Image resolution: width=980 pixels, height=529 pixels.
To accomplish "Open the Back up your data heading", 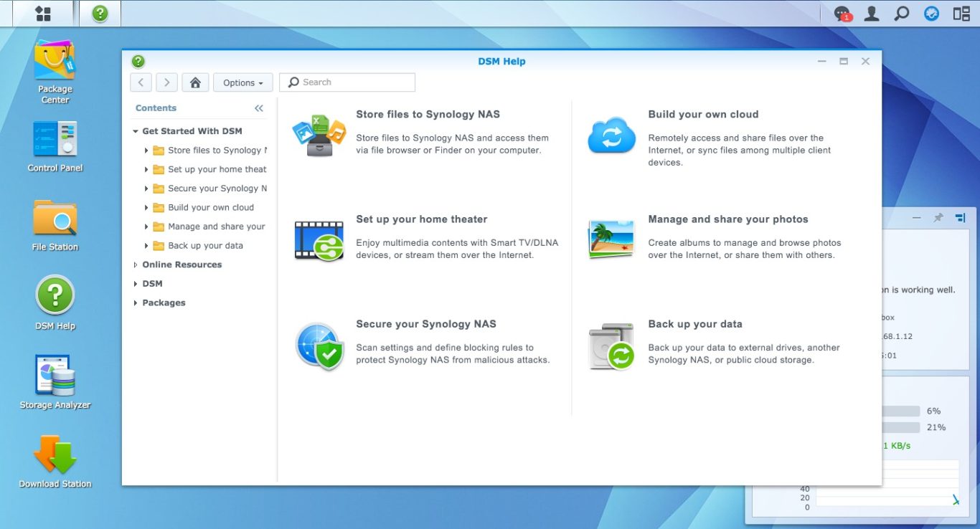I will click(x=695, y=324).
